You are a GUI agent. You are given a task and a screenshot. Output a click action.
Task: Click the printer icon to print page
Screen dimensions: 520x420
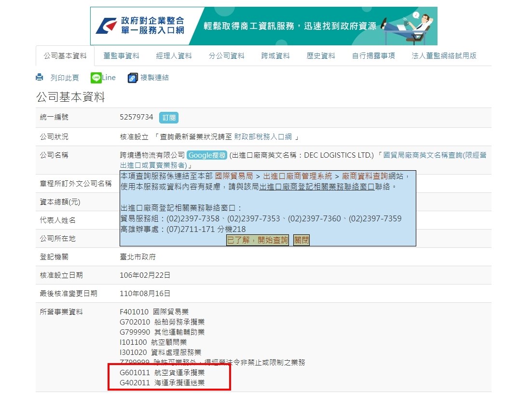coord(40,78)
